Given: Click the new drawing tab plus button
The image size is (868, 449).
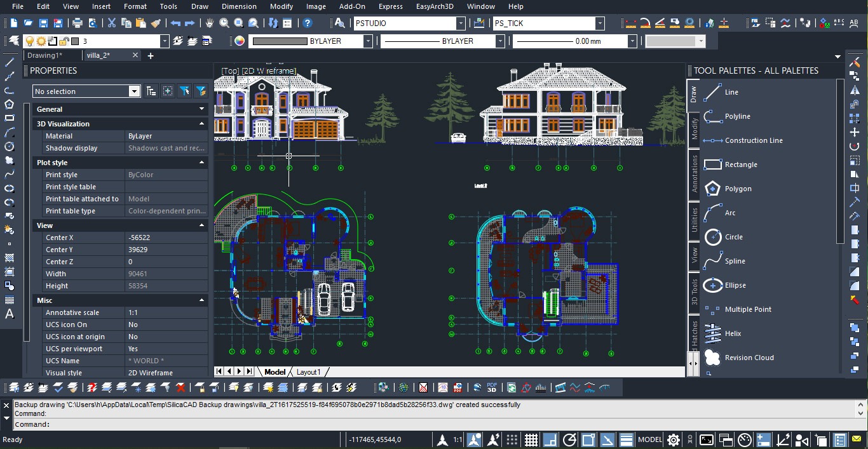Looking at the screenshot, I should [151, 56].
